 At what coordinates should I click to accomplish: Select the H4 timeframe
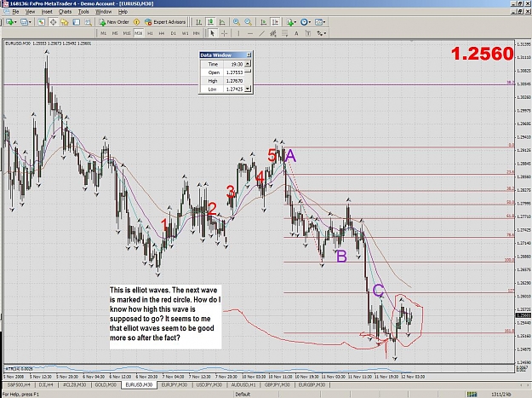pos(162,33)
